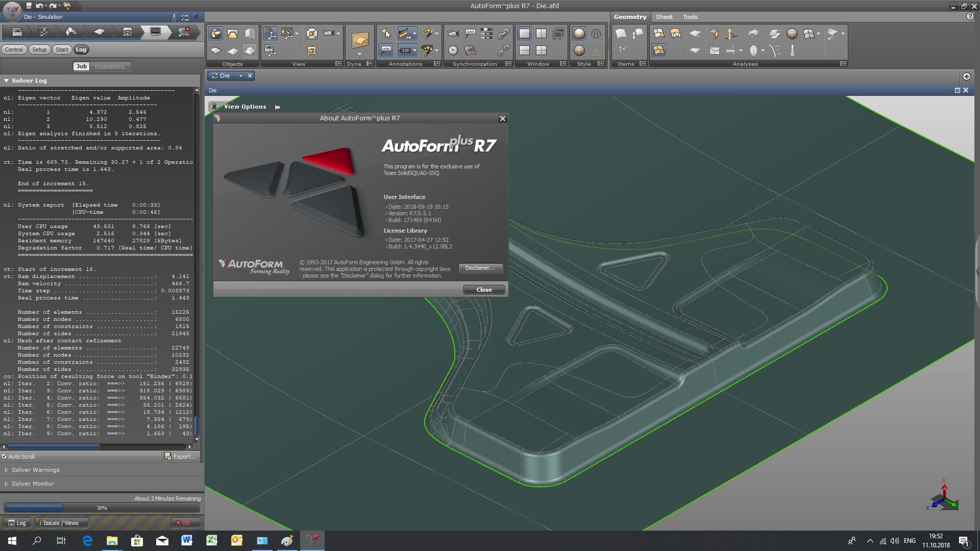Kill the running simulation job
The width and height of the screenshot is (980, 551).
[185, 523]
